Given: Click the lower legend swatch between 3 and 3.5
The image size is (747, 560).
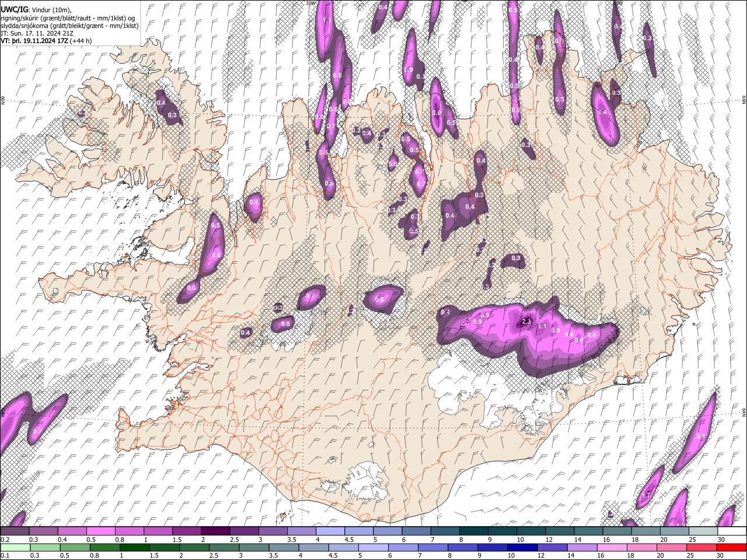Looking at the screenshot, I should click(x=254, y=547).
